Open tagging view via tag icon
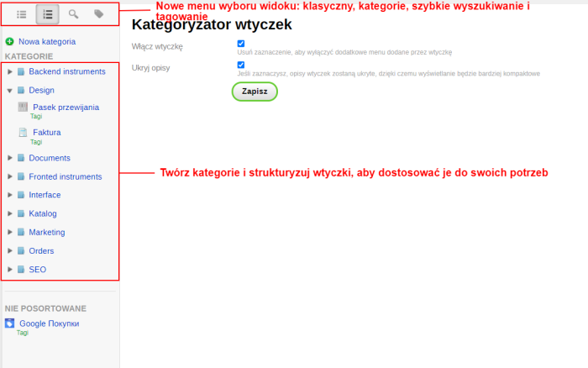Viewport: 588px width, 368px height. (98, 14)
